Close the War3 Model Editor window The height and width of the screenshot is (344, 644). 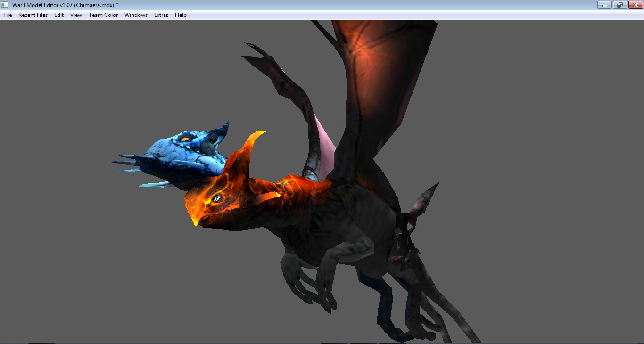click(635, 5)
